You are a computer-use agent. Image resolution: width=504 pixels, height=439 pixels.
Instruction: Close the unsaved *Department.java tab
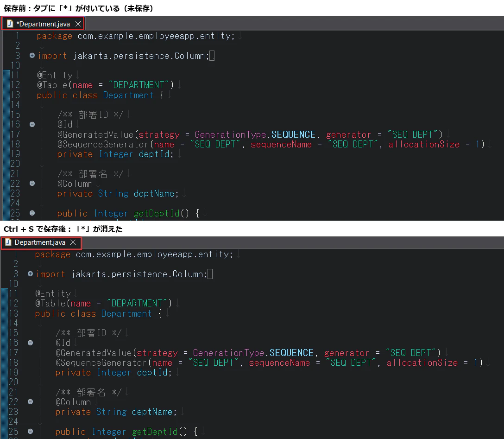(78, 24)
